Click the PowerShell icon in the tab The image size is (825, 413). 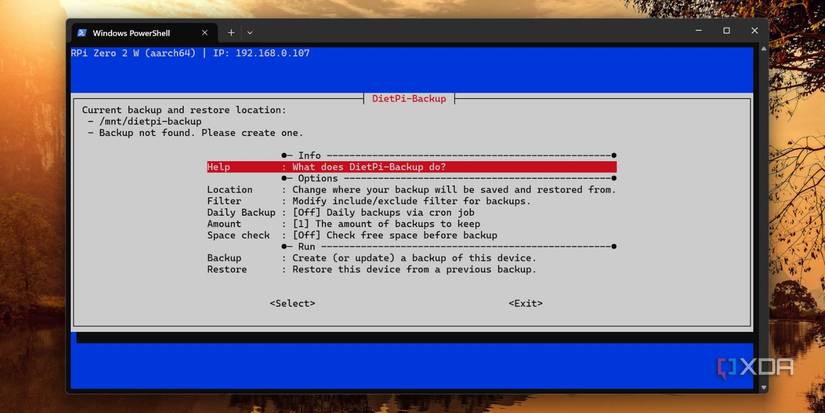[82, 33]
